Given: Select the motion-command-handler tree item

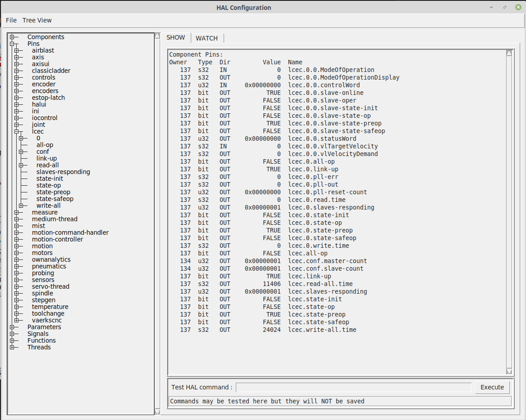Looking at the screenshot, I should click(x=70, y=232).
